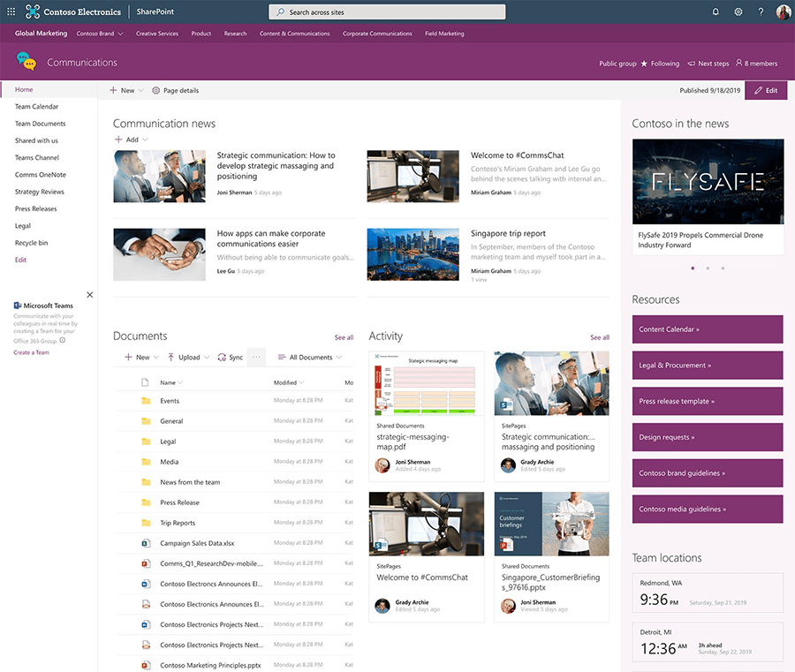Open the Singapore trip report thumbnail
795x672 pixels.
point(413,254)
